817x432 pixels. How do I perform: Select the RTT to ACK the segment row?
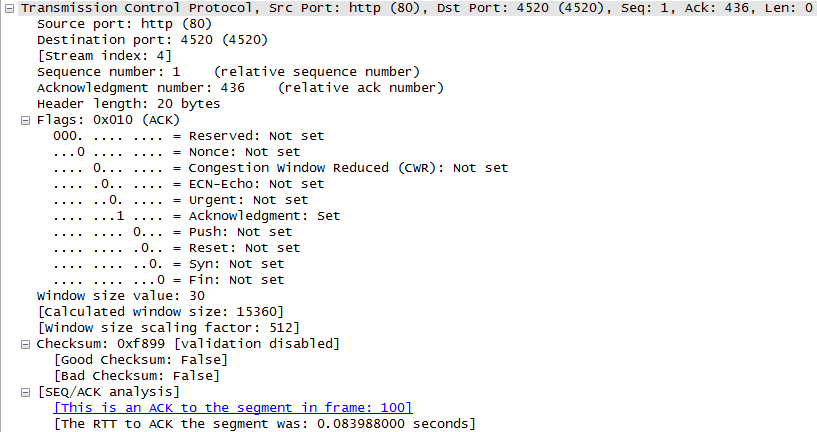265,424
